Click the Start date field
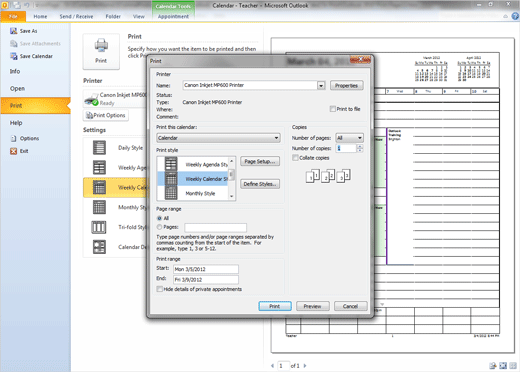This screenshot has height=372, width=520. point(206,269)
